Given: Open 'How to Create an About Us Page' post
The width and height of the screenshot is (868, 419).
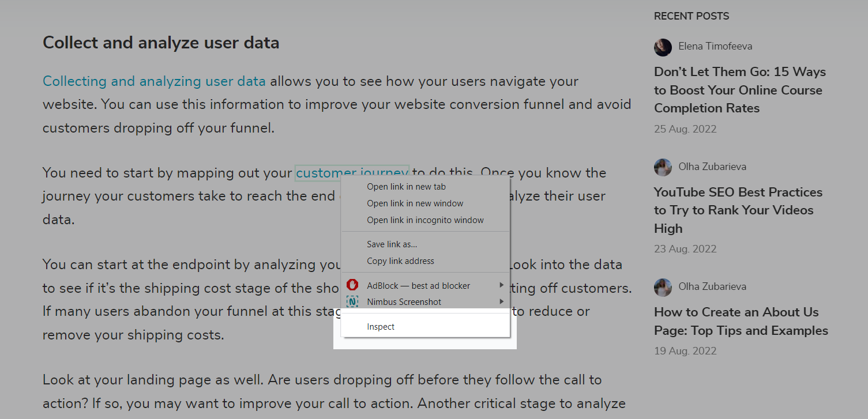Looking at the screenshot, I should click(741, 321).
